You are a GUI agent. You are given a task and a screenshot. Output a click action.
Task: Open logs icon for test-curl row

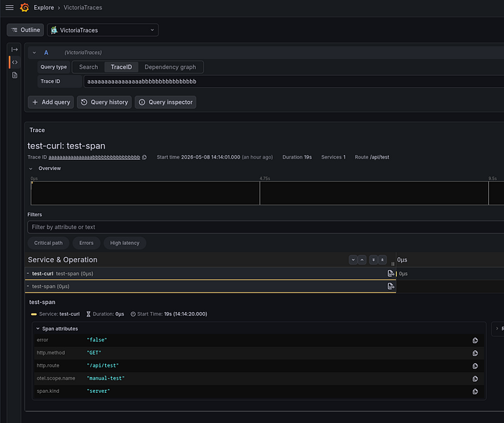point(390,273)
